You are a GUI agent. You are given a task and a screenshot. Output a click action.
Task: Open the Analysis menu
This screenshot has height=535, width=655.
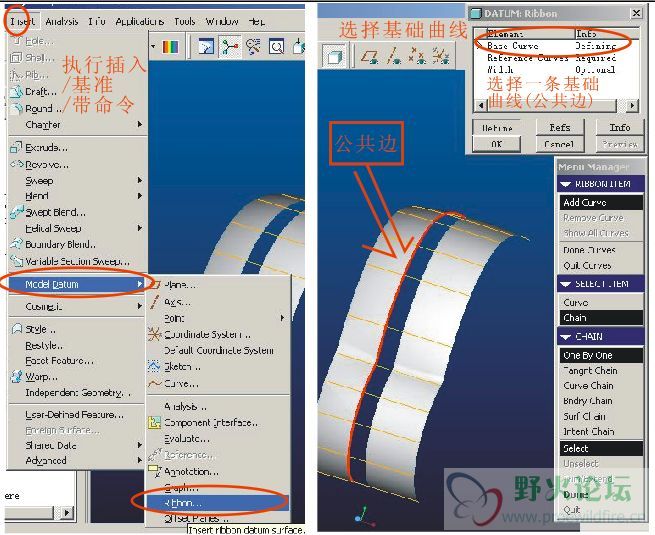61,21
